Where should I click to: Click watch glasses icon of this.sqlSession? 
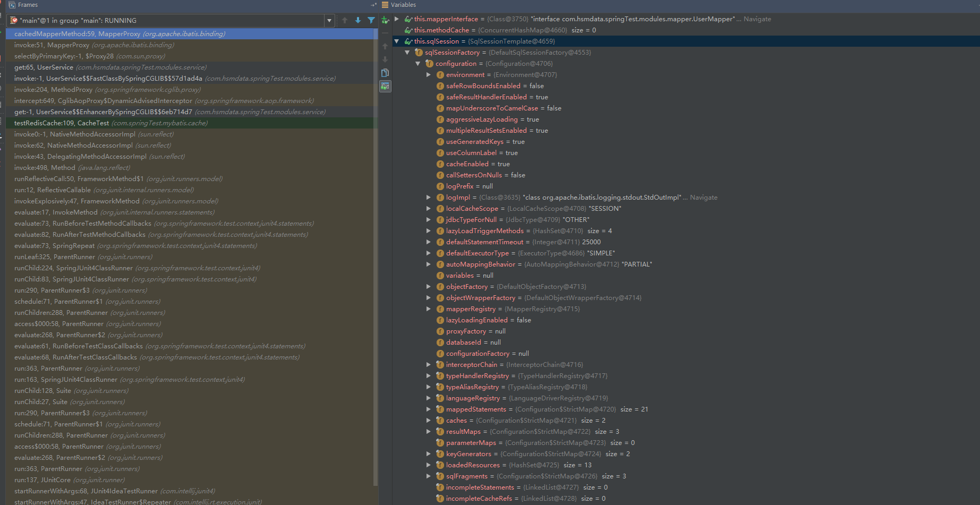point(408,41)
